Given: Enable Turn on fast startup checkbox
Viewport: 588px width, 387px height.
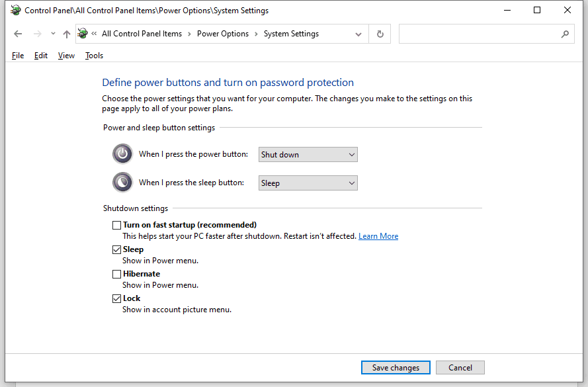Looking at the screenshot, I should [116, 225].
